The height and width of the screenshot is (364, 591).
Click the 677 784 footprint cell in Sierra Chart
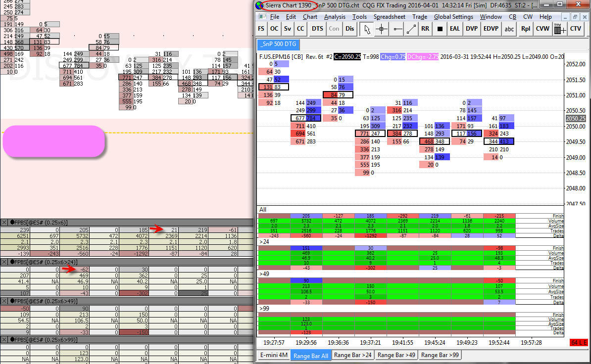pos(306,118)
